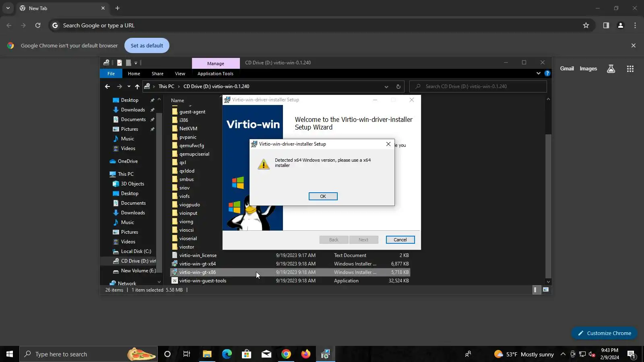Switch to details view in status bar
Screen dimensions: 644x362
536,290
